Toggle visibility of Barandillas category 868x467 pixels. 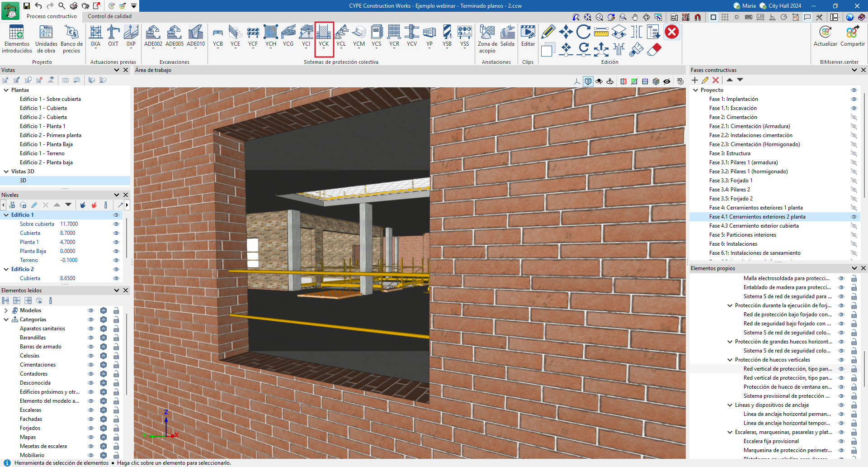(91, 338)
